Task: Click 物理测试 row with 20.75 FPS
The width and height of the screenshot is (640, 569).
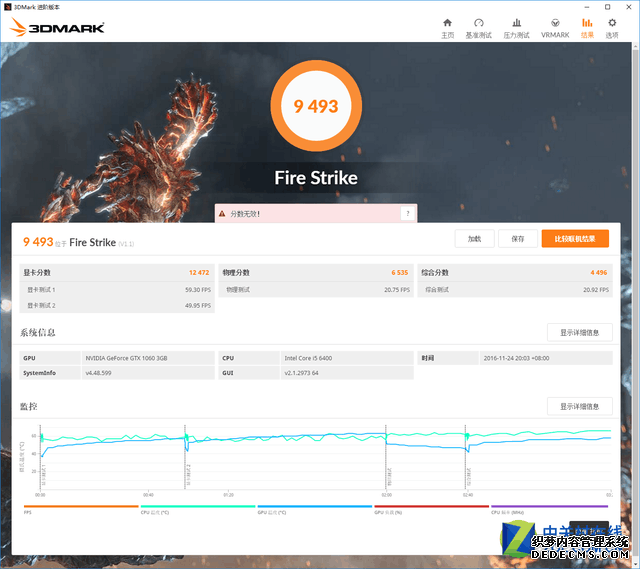Action: (x=316, y=289)
